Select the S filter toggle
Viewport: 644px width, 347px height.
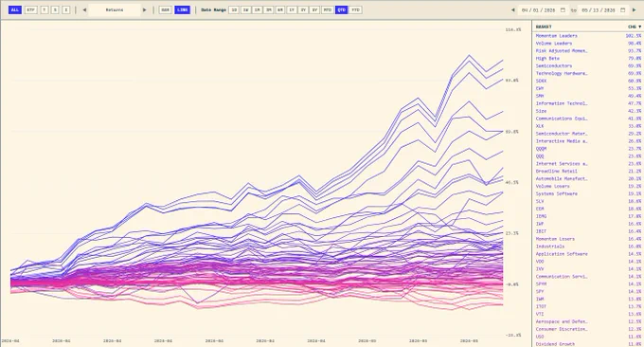(x=55, y=9)
